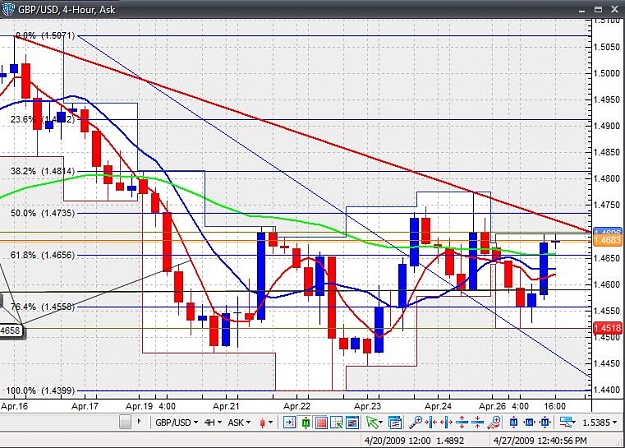Toggle the crosshair pointer icon

[336, 422]
